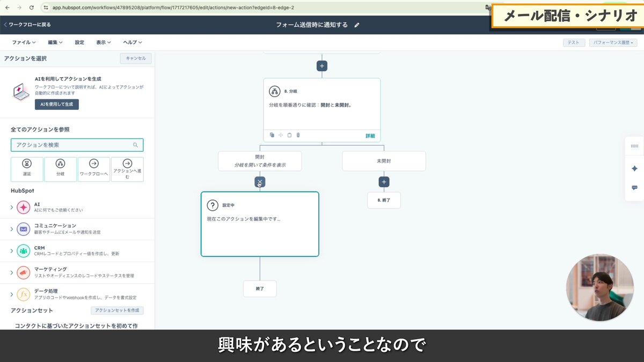Open the comment bubble icon on the right edge

634,188
